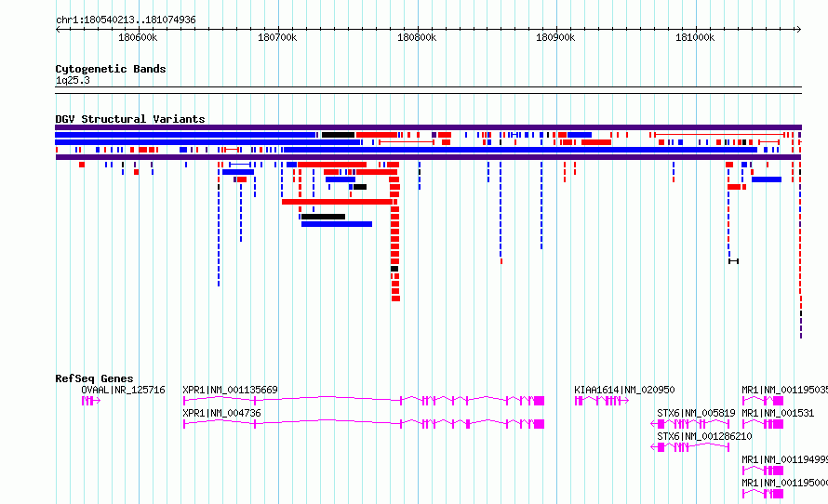The image size is (828, 504).
Task: Select the topmost full-width purple variant bar
Action: click(428, 127)
